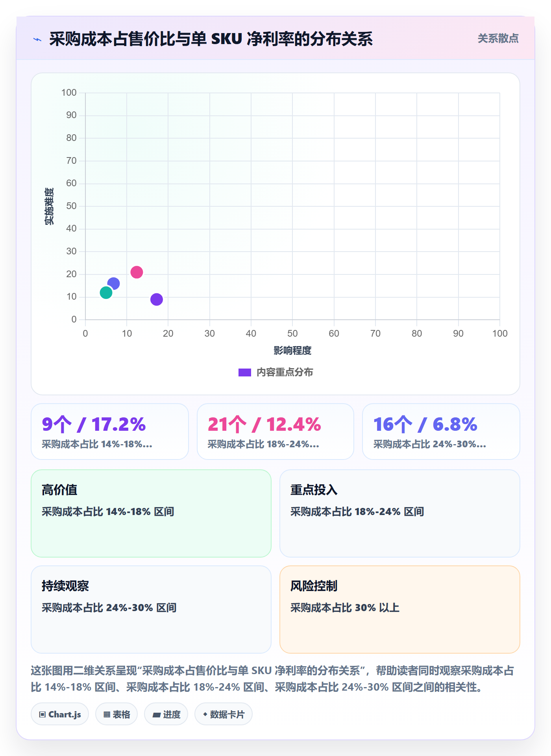This screenshot has width=551, height=756.
Task: Open the 16个 / 6.8% stat card
Action: pos(441,432)
